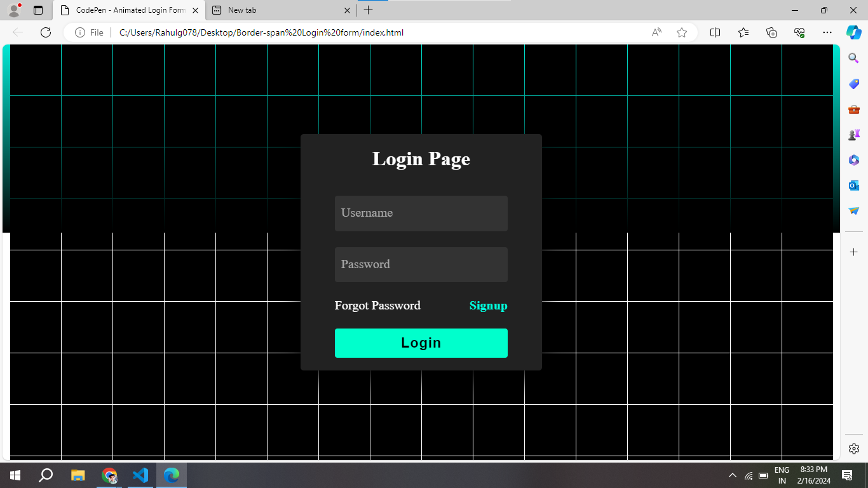Image resolution: width=868 pixels, height=488 pixels.
Task: Open the tab actions menu icon
Action: [38, 10]
